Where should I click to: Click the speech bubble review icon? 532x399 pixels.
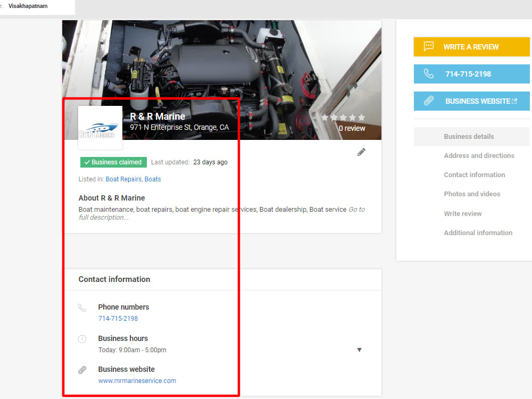(x=428, y=46)
